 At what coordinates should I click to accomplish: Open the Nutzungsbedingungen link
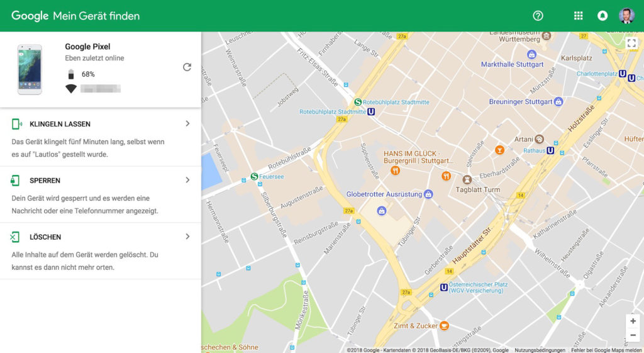540,350
